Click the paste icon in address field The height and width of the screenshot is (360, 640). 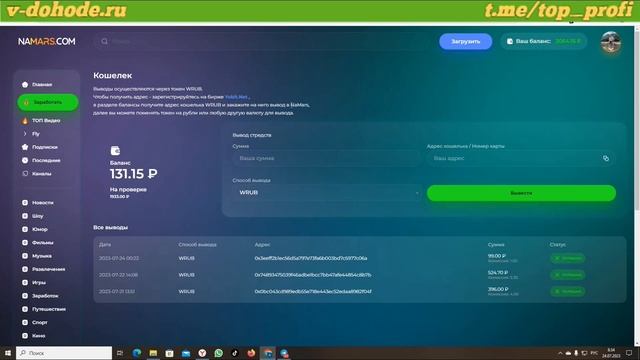[x=606, y=158]
